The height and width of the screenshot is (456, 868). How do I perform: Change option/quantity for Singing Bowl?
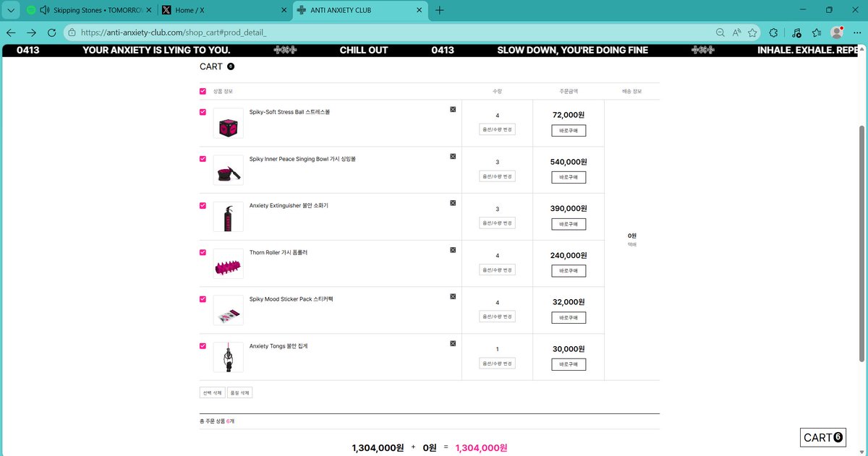click(x=497, y=176)
